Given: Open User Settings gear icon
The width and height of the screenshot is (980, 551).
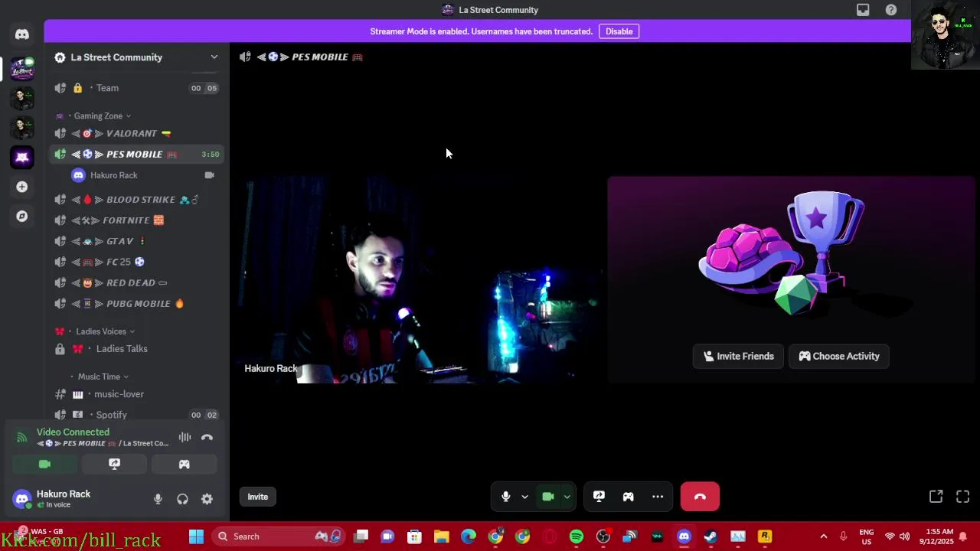Looking at the screenshot, I should pos(207,499).
